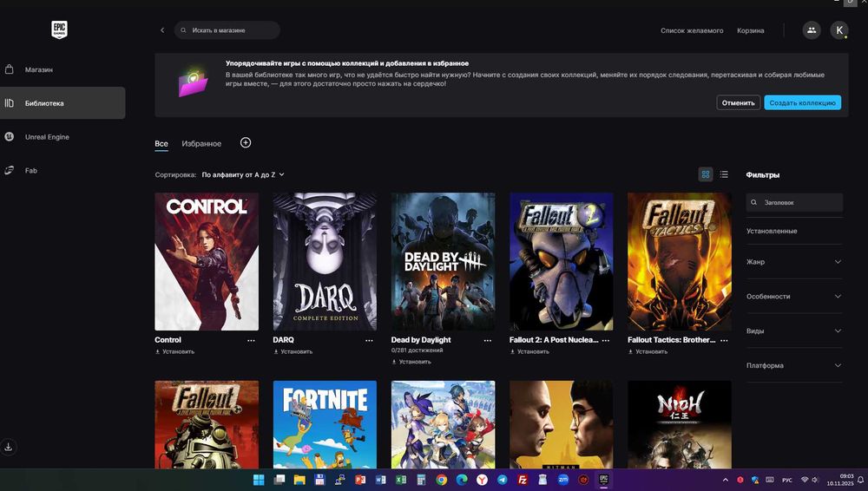Open Google Chrome from taskbar
868x491 pixels.
tap(441, 480)
